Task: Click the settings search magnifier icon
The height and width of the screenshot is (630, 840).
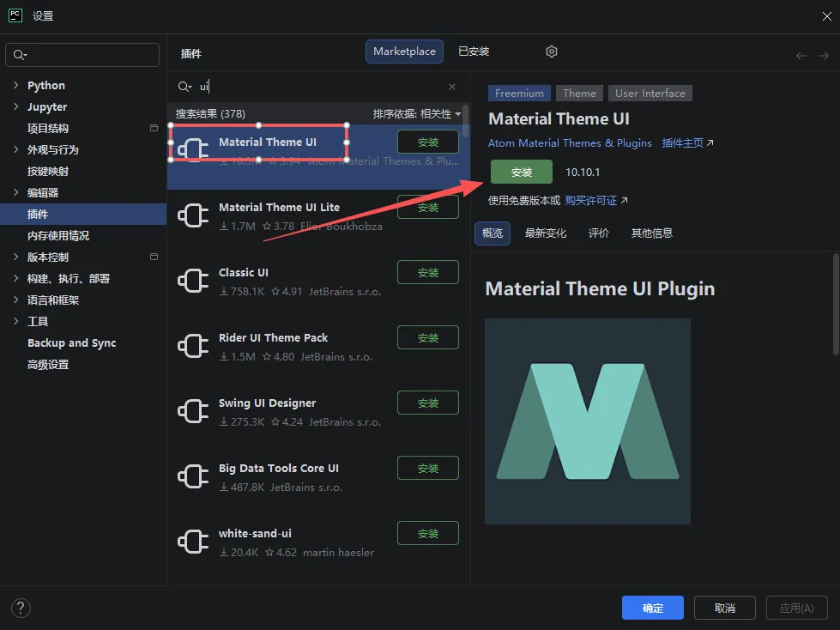Action: [20, 55]
